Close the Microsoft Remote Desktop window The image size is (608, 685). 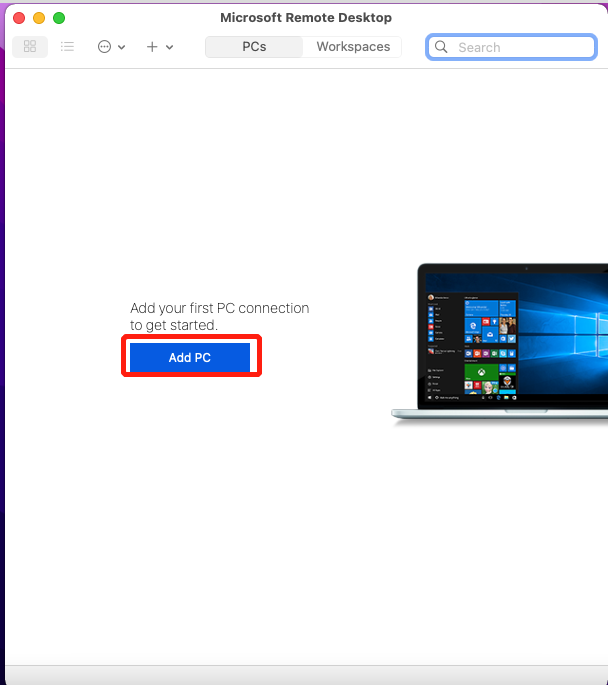19,18
